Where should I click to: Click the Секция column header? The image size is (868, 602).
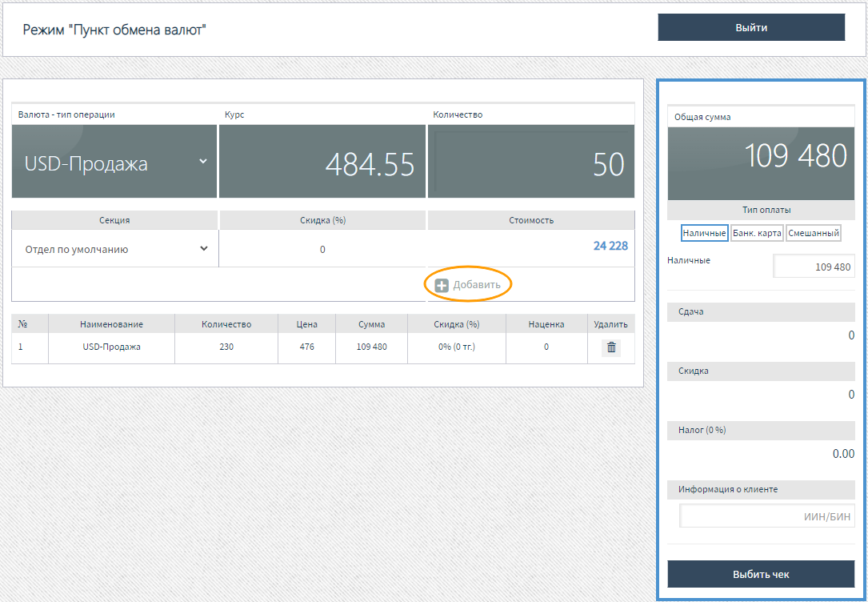pyautogui.click(x=114, y=220)
